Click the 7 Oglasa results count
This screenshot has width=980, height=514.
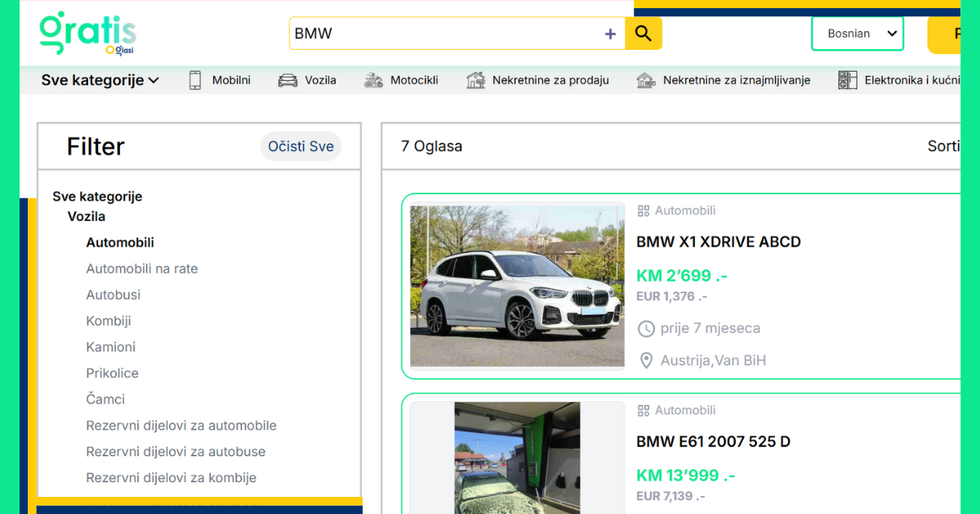431,147
